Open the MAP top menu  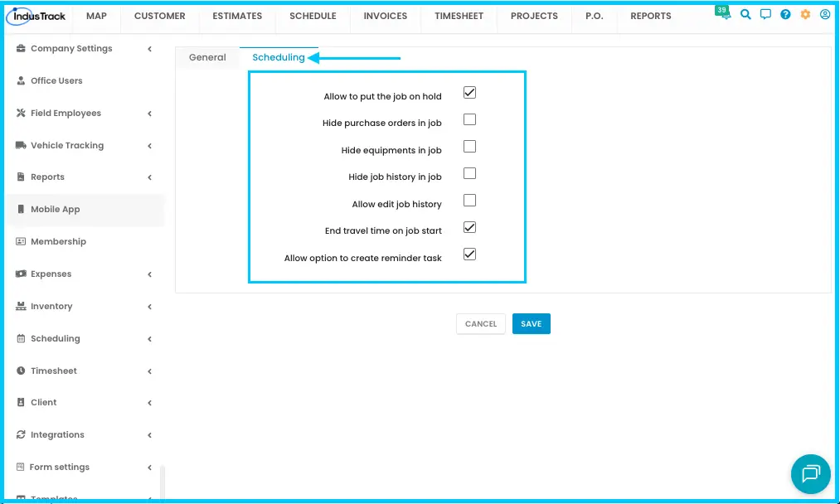click(x=96, y=16)
